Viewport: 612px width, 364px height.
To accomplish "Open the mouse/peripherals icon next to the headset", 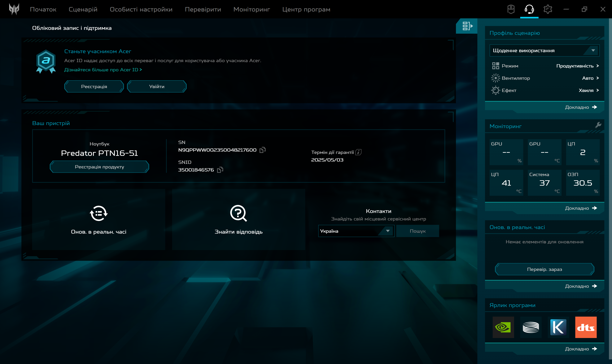I will 511,9.
